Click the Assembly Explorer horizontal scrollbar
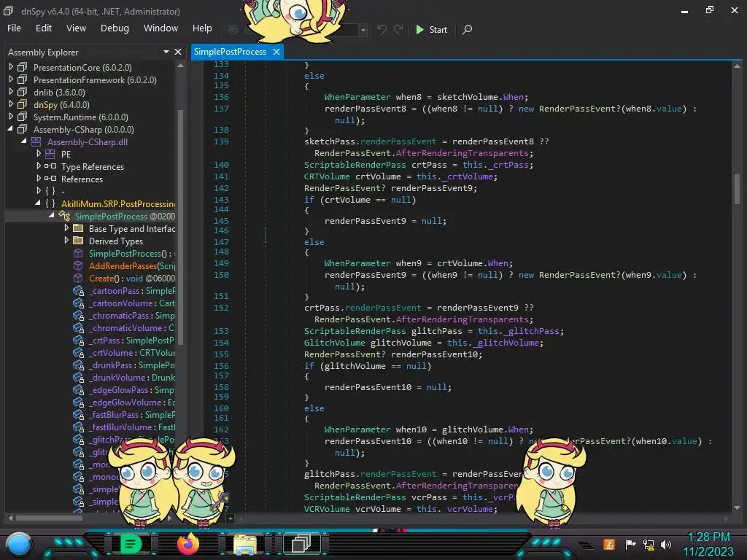 pos(49,518)
